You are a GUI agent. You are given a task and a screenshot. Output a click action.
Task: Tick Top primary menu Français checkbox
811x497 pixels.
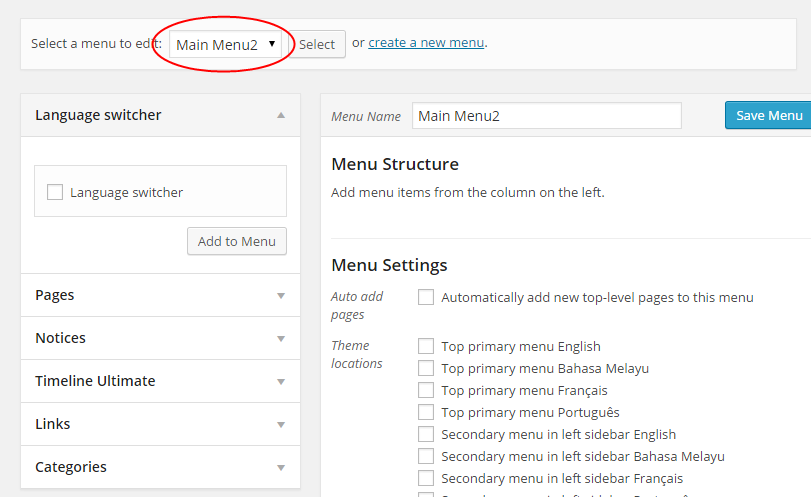tap(426, 390)
